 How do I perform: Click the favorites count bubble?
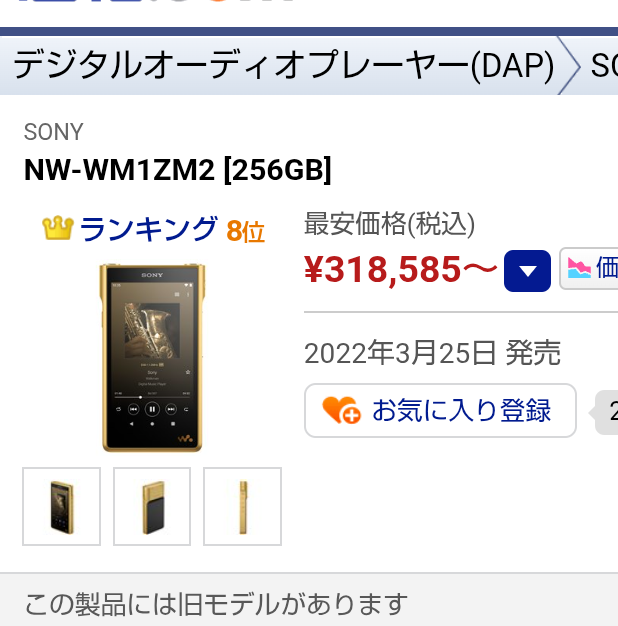[x=605, y=412]
